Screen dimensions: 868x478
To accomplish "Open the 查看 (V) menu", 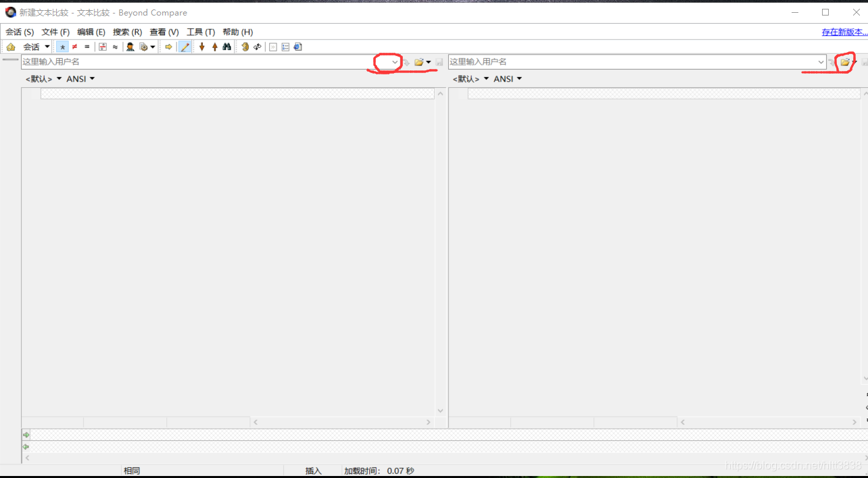I will pyautogui.click(x=164, y=32).
